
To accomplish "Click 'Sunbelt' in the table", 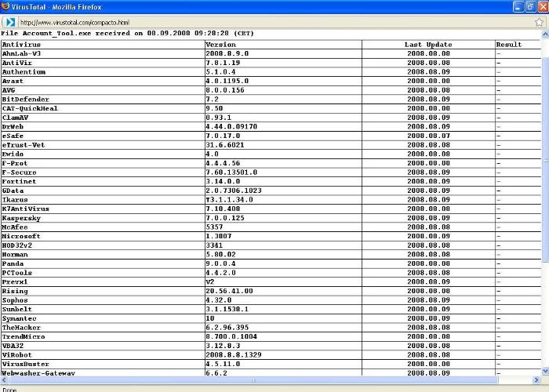I will (16, 309).
